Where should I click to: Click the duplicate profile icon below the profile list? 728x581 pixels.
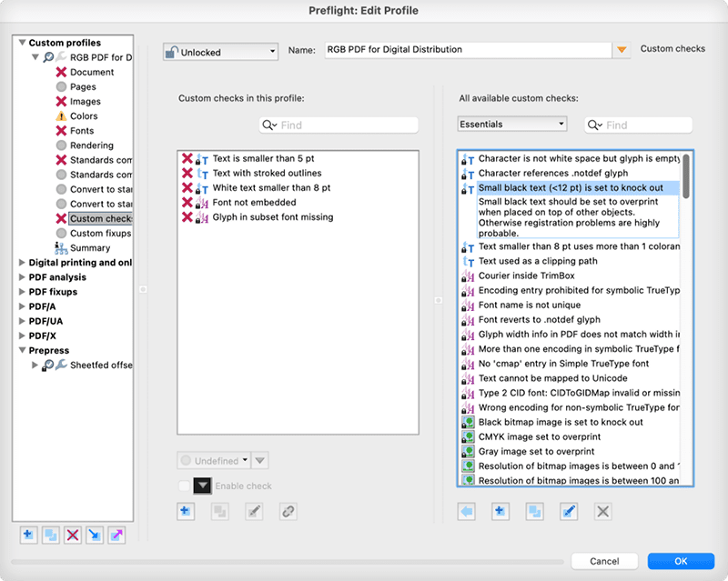point(51,536)
